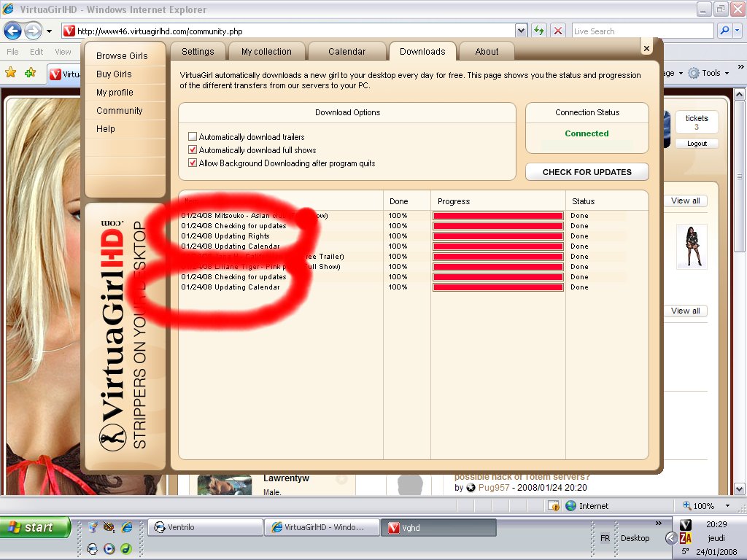Screen dimensions: 747x560
Task: Open My profile in sidebar
Action: tap(115, 93)
